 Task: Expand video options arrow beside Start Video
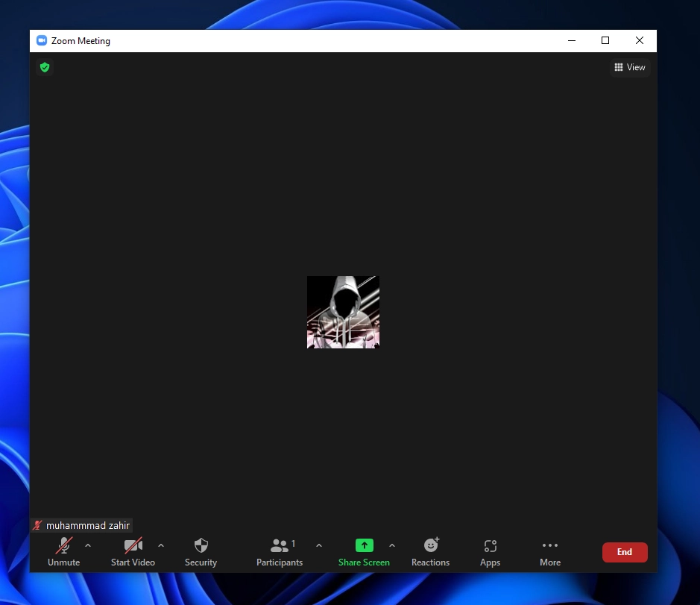coord(161,545)
